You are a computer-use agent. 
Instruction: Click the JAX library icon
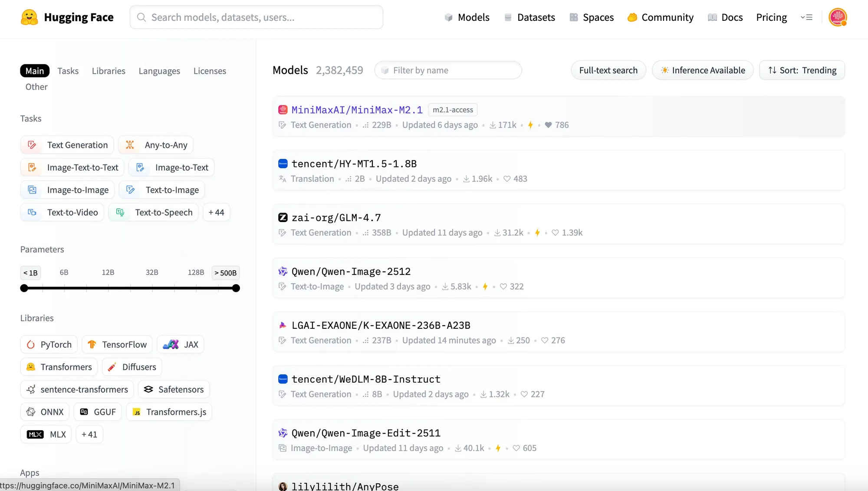point(171,344)
